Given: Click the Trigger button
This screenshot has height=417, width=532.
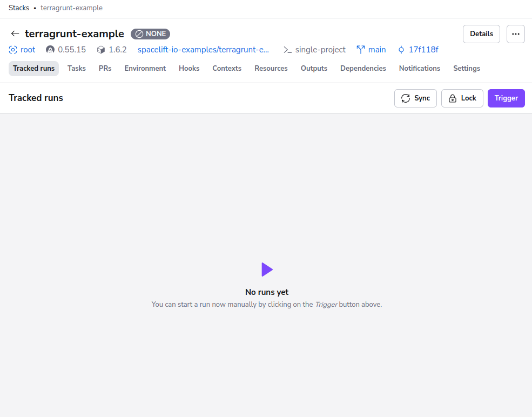Looking at the screenshot, I should pos(506,98).
